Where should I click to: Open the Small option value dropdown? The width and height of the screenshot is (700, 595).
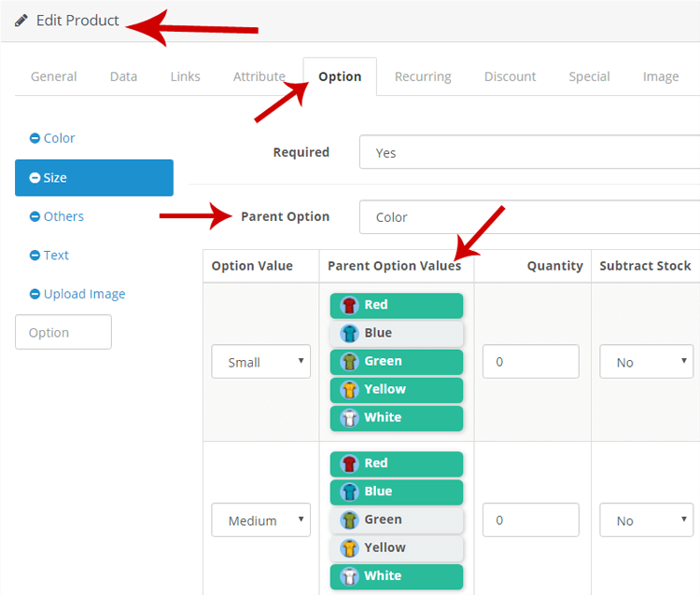pyautogui.click(x=260, y=361)
